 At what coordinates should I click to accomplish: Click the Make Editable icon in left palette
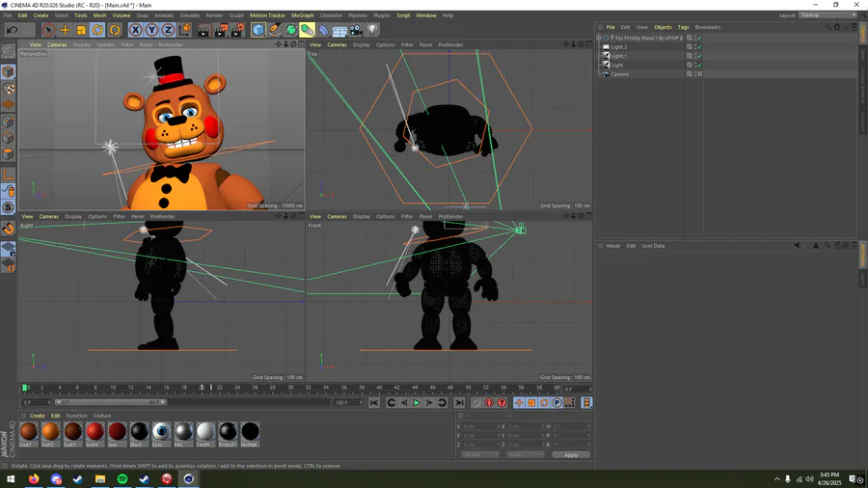pos(9,52)
